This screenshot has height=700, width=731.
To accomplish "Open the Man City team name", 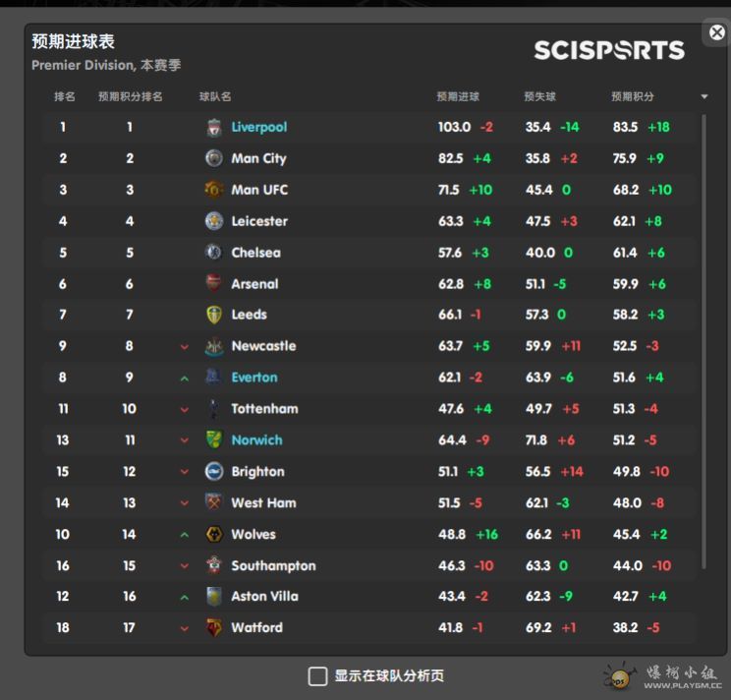I will point(259,158).
